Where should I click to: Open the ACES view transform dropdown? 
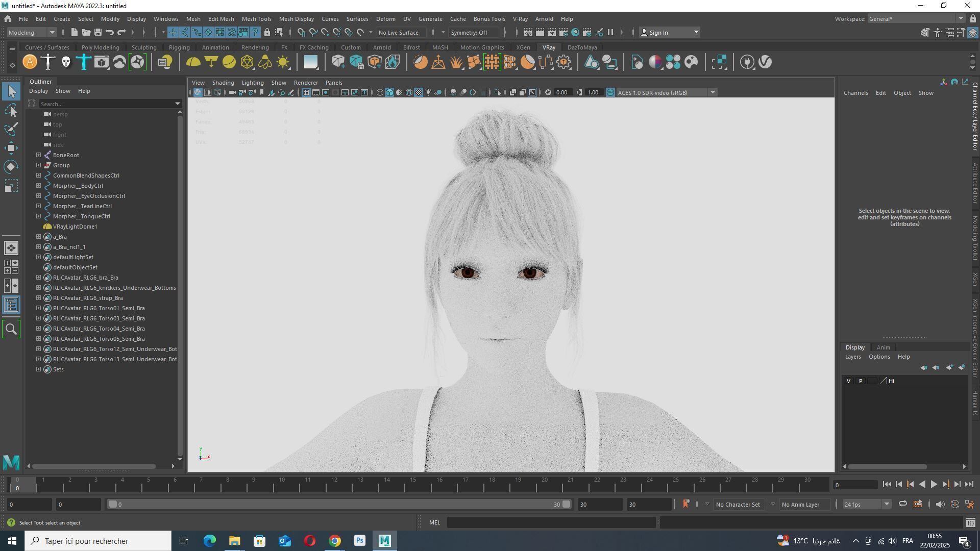pos(667,92)
